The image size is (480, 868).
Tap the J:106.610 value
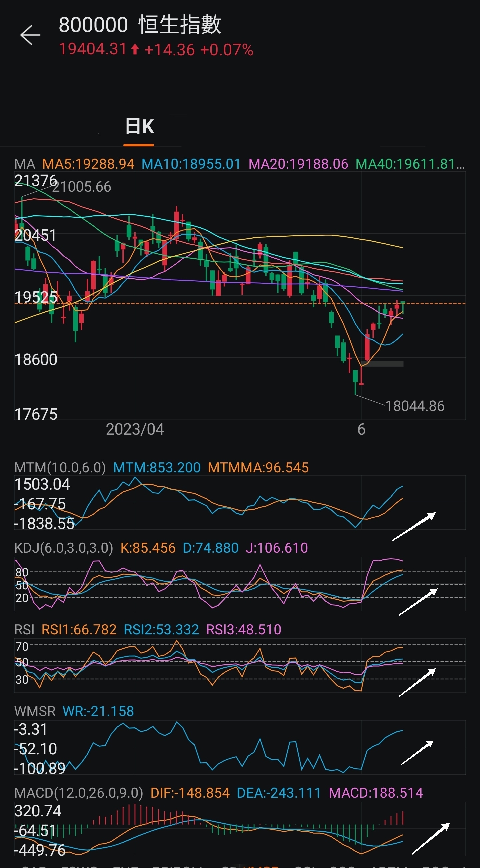pos(277,548)
